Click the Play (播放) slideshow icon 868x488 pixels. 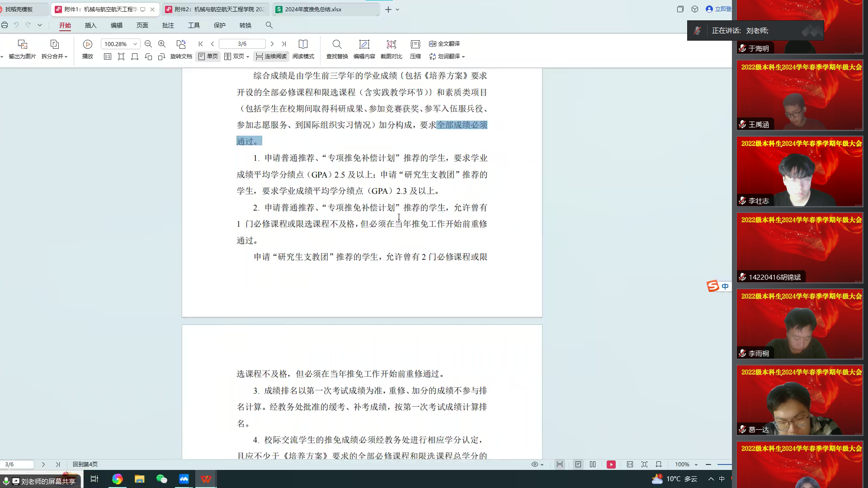pos(88,44)
